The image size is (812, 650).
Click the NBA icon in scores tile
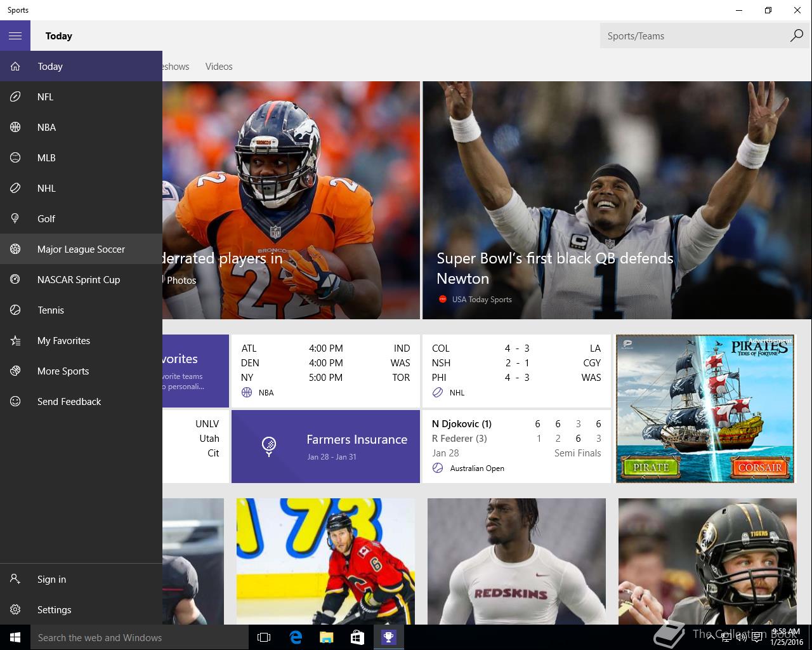coord(247,392)
